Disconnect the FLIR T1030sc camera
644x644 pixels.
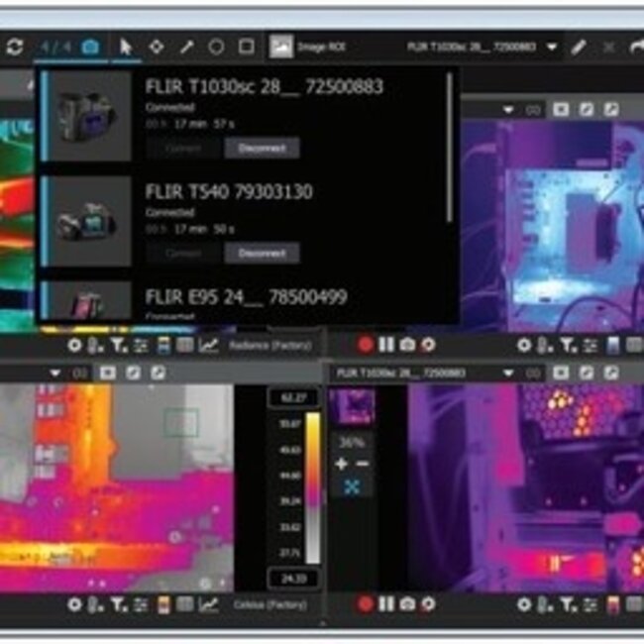tap(262, 148)
